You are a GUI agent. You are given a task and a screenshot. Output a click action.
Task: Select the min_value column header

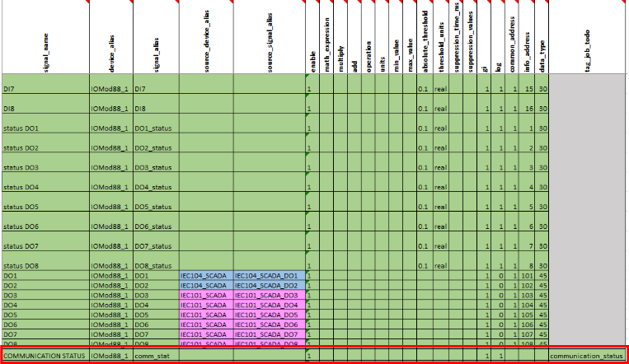pyautogui.click(x=396, y=37)
